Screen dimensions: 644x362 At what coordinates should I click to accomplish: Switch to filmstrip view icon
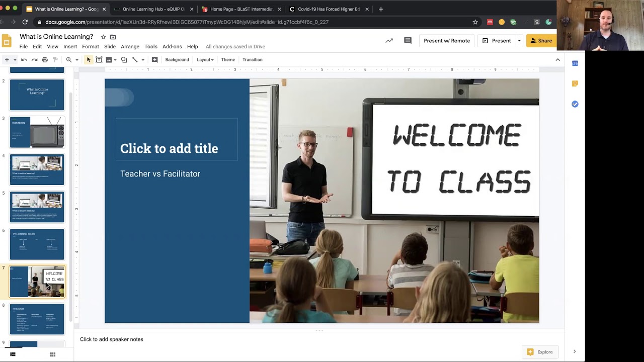point(13,354)
